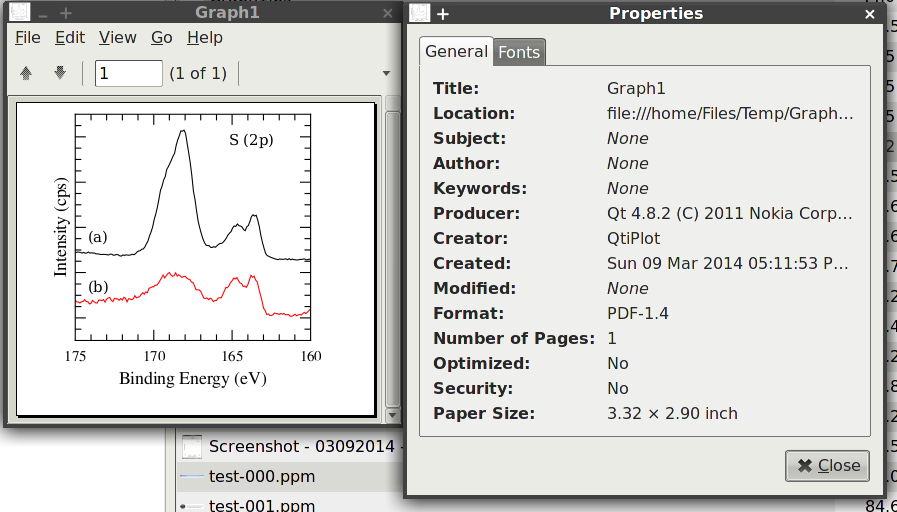Click the (a) curve label in graph
897x512 pixels.
tap(98, 237)
